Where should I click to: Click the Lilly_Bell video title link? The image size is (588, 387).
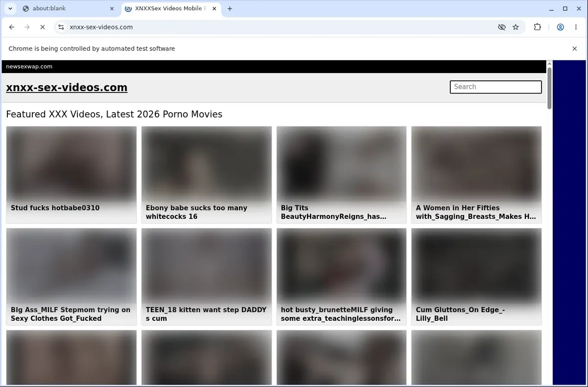pos(460,314)
